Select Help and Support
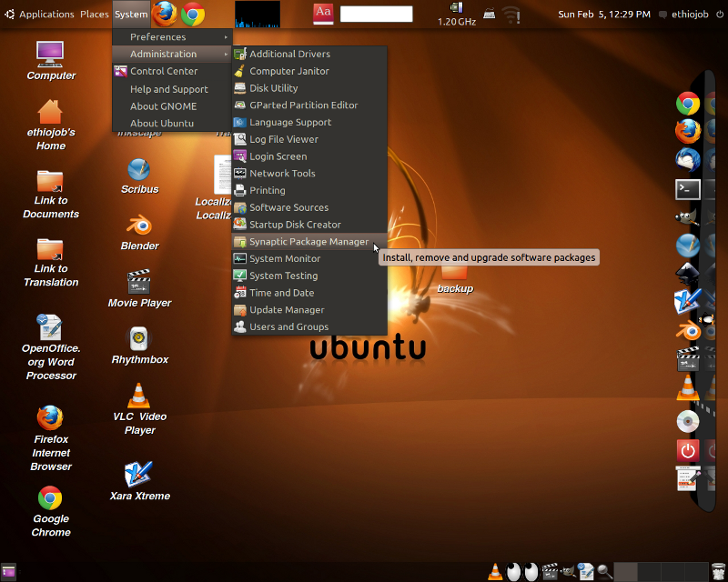Image resolution: width=728 pixels, height=582 pixels. [x=172, y=89]
